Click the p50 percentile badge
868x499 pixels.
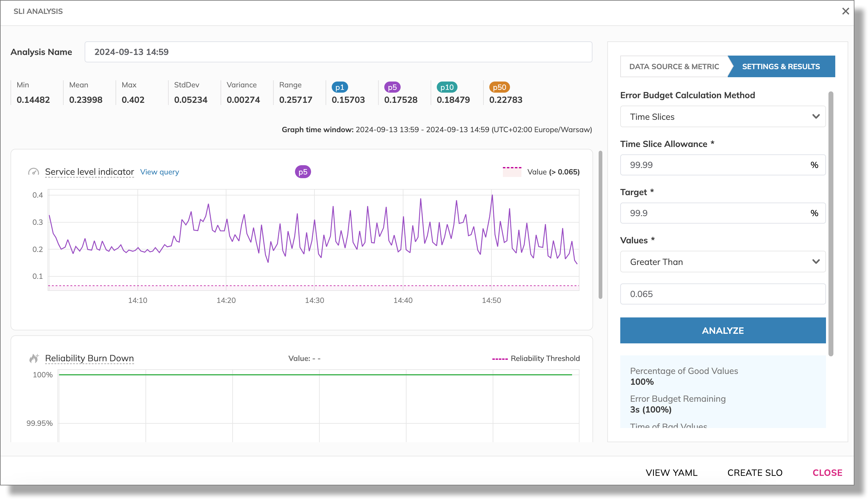coord(499,87)
